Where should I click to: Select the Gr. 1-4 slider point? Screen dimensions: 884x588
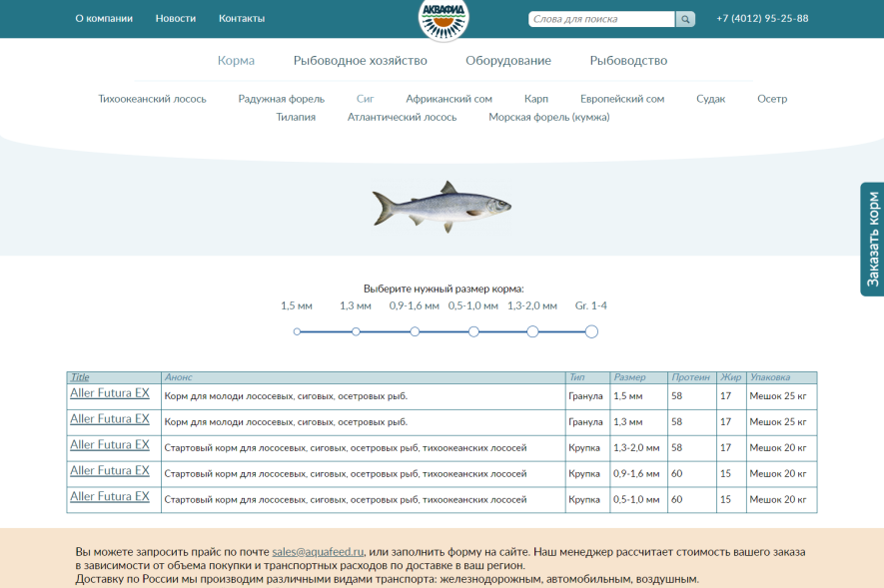(591, 331)
